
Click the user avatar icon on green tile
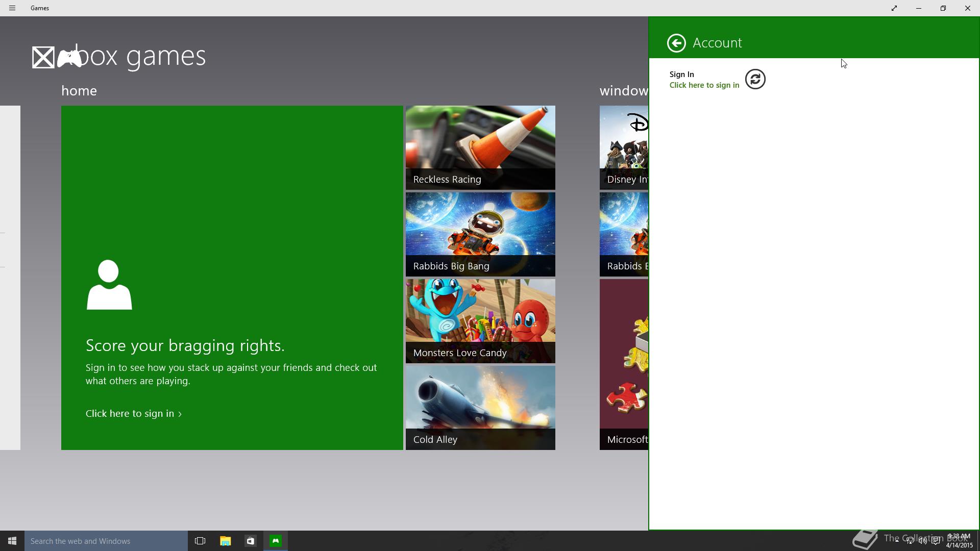click(x=109, y=285)
